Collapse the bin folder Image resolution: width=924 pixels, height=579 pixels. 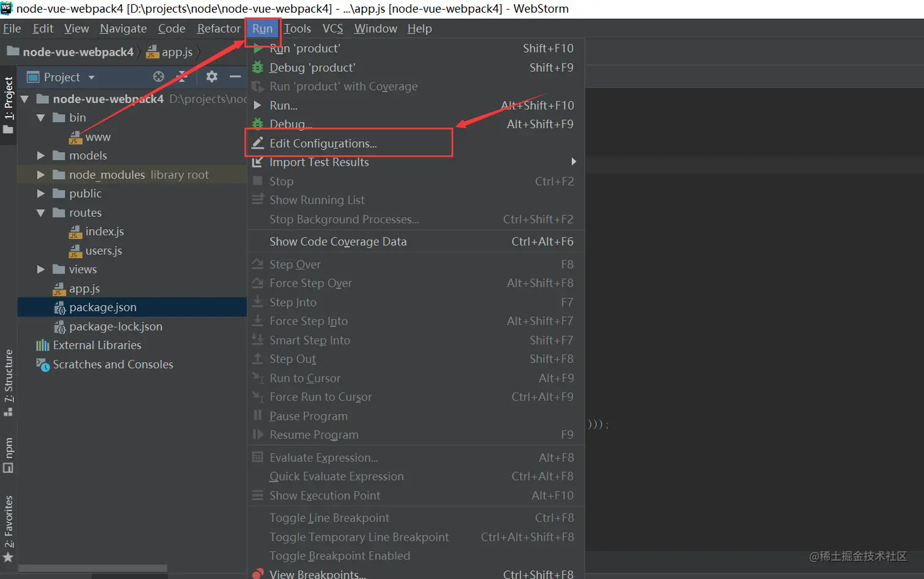(x=40, y=118)
